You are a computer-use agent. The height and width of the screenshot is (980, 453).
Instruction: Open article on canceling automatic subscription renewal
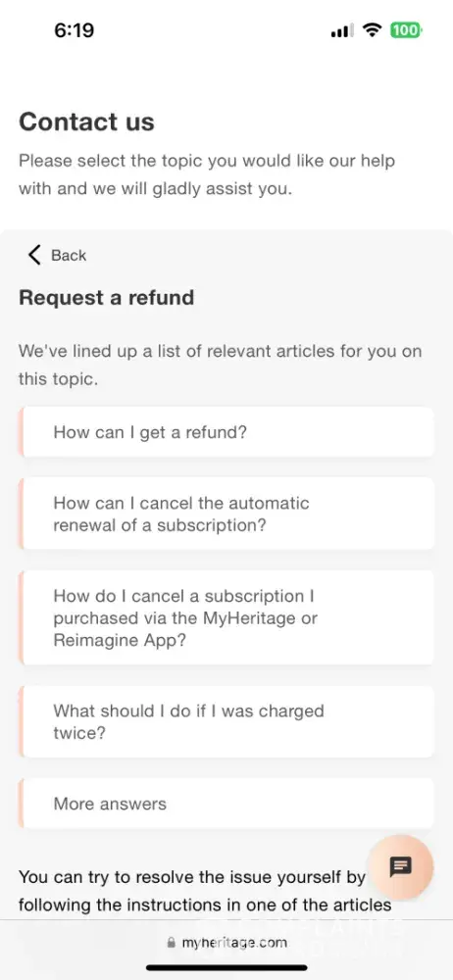(226, 514)
